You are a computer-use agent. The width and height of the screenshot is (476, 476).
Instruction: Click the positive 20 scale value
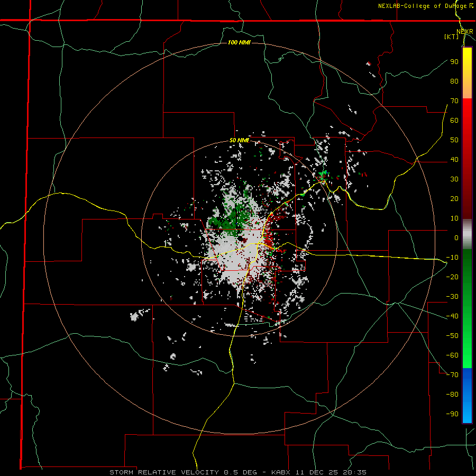tap(454, 198)
